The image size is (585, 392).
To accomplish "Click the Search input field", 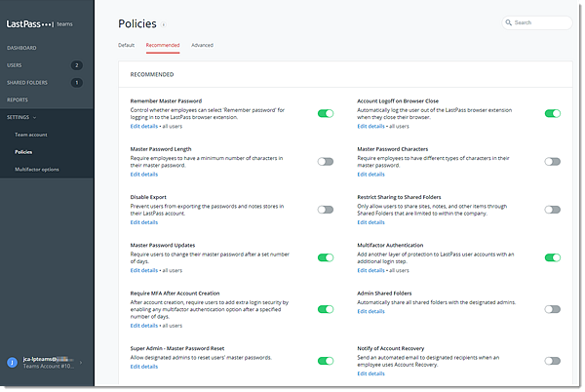I will [x=537, y=22].
